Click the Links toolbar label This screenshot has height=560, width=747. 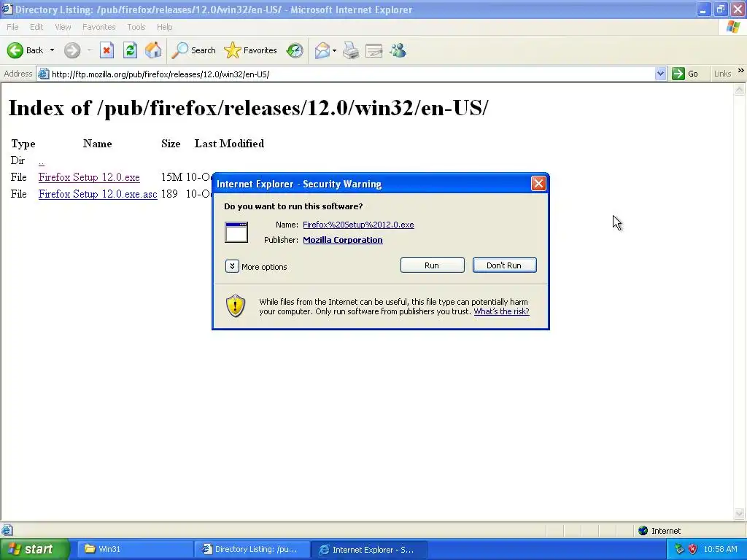click(722, 74)
